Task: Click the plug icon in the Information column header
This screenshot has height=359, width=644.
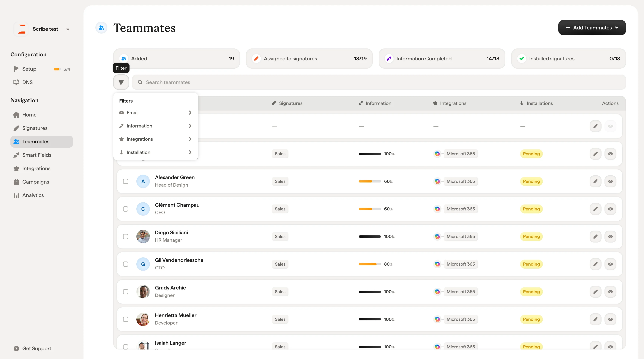Action: point(361,103)
